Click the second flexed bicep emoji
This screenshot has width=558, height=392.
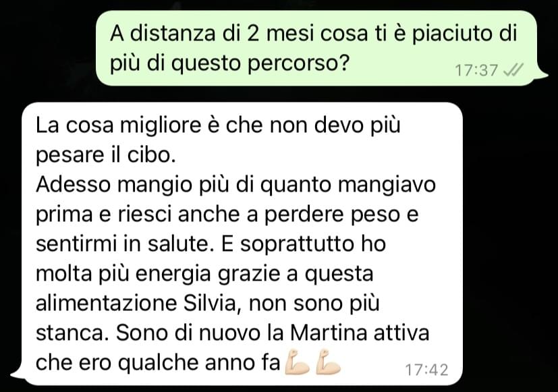click(328, 362)
